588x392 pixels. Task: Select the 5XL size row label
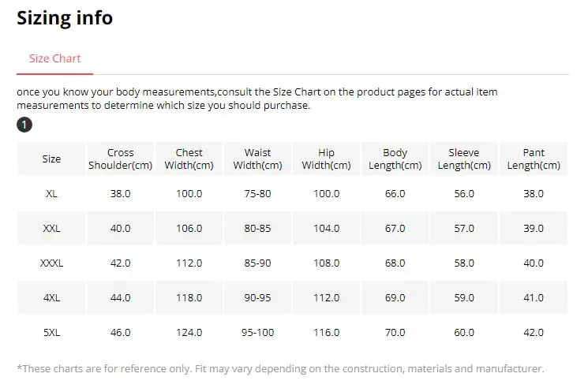point(51,332)
